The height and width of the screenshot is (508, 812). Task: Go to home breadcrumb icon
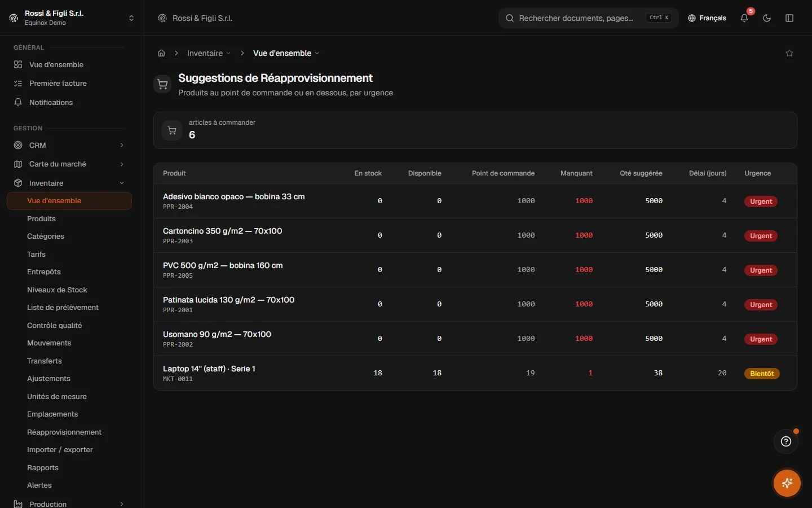pyautogui.click(x=161, y=53)
